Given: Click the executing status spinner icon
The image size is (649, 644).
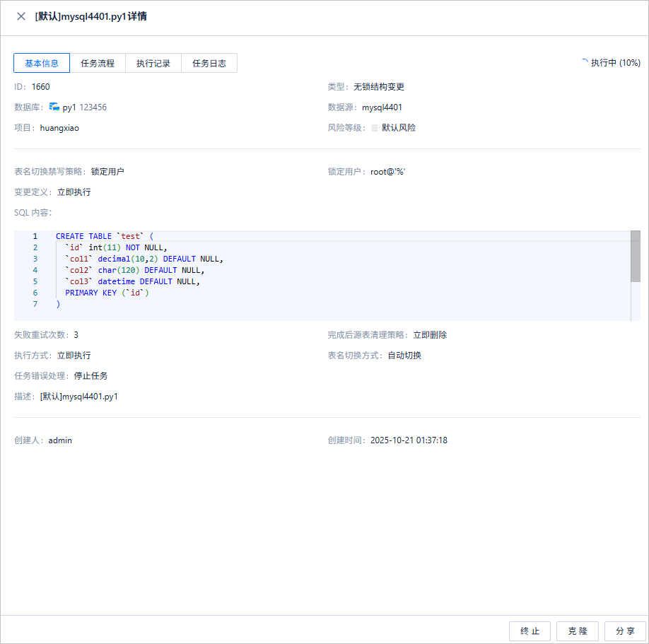Looking at the screenshot, I should pyautogui.click(x=585, y=62).
